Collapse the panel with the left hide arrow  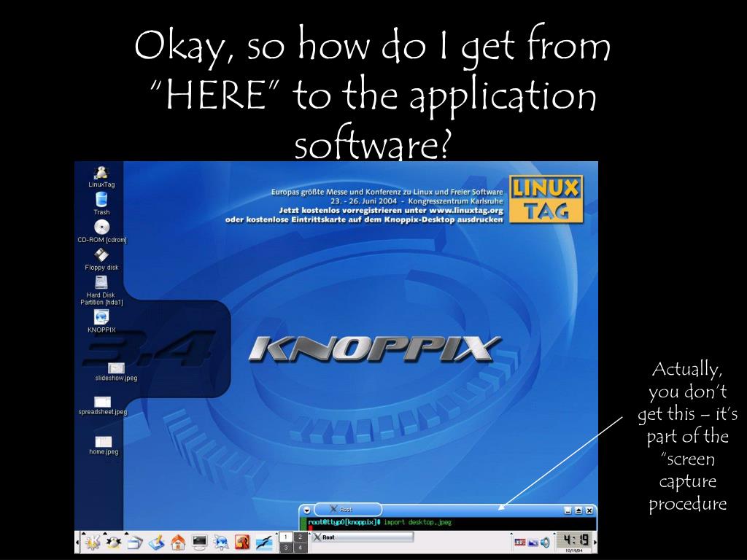(77, 542)
